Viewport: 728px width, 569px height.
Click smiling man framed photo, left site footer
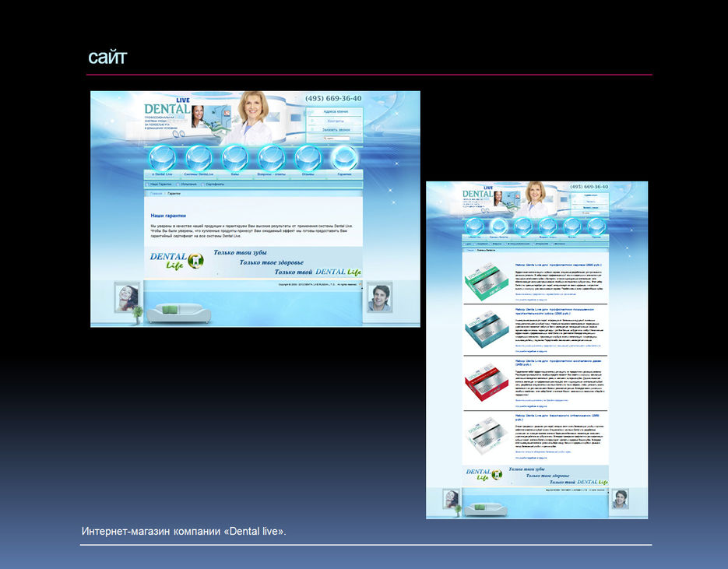380,297
